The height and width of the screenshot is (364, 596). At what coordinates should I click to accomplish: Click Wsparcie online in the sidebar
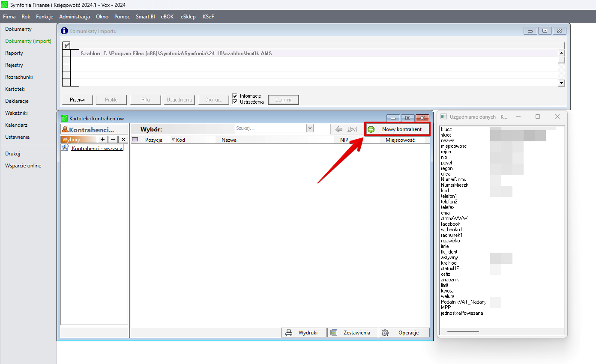tap(23, 166)
